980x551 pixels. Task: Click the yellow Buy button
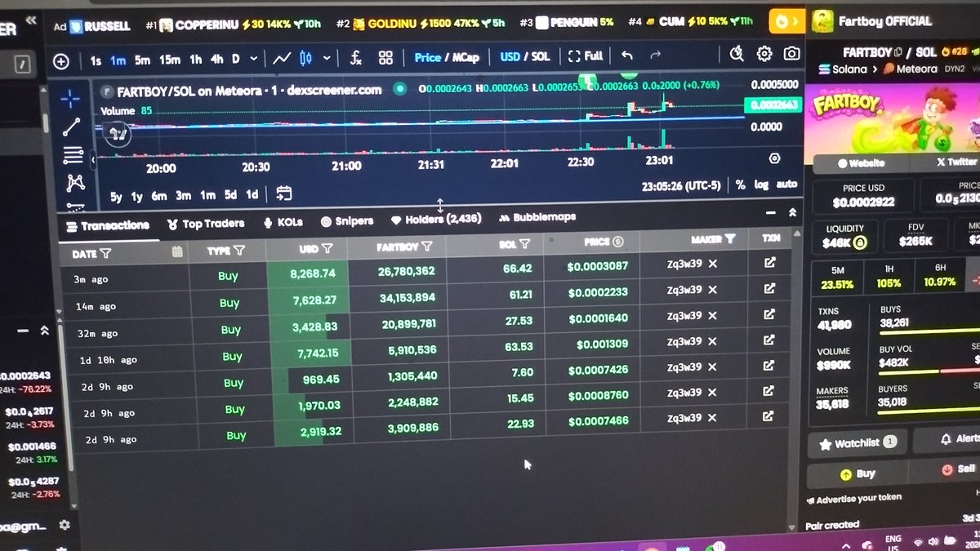click(857, 473)
